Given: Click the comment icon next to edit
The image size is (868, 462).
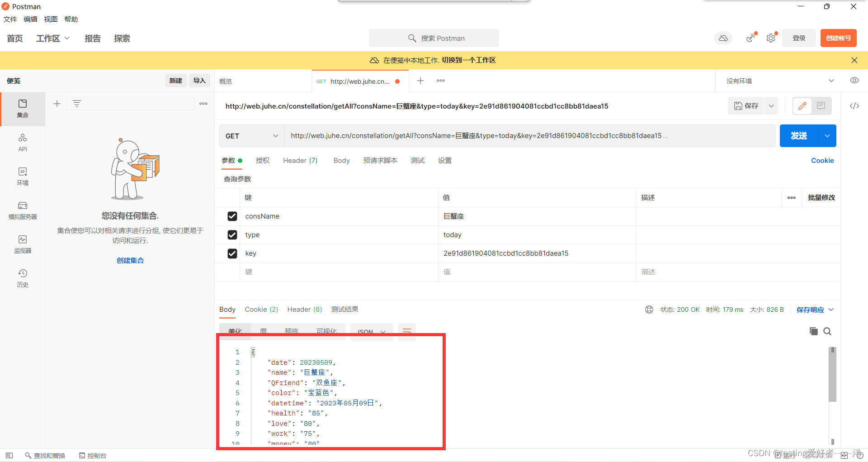Looking at the screenshot, I should pyautogui.click(x=821, y=106).
